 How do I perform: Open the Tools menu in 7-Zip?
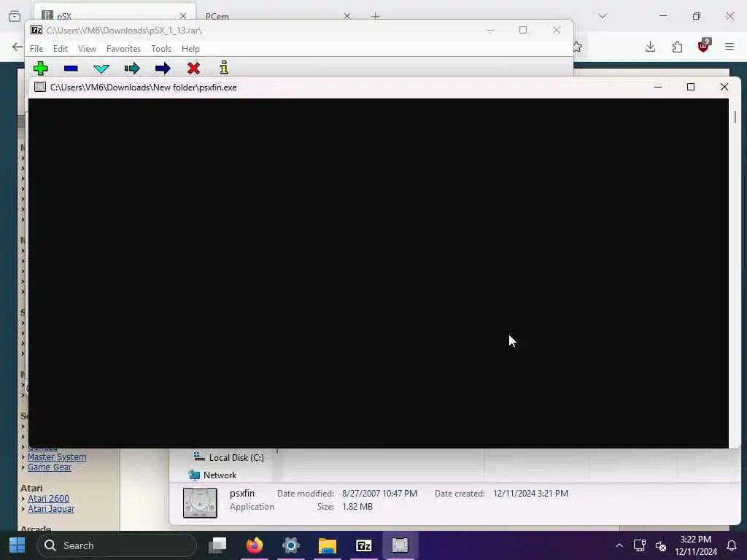(x=161, y=49)
